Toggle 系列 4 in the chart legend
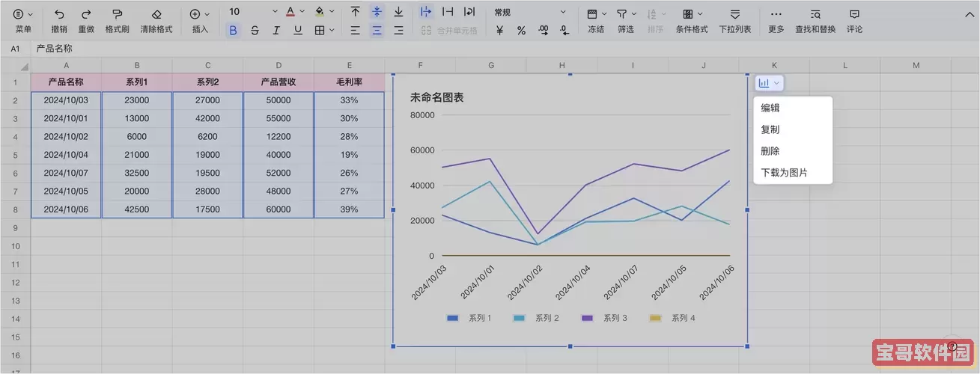980x374 pixels. [x=672, y=318]
